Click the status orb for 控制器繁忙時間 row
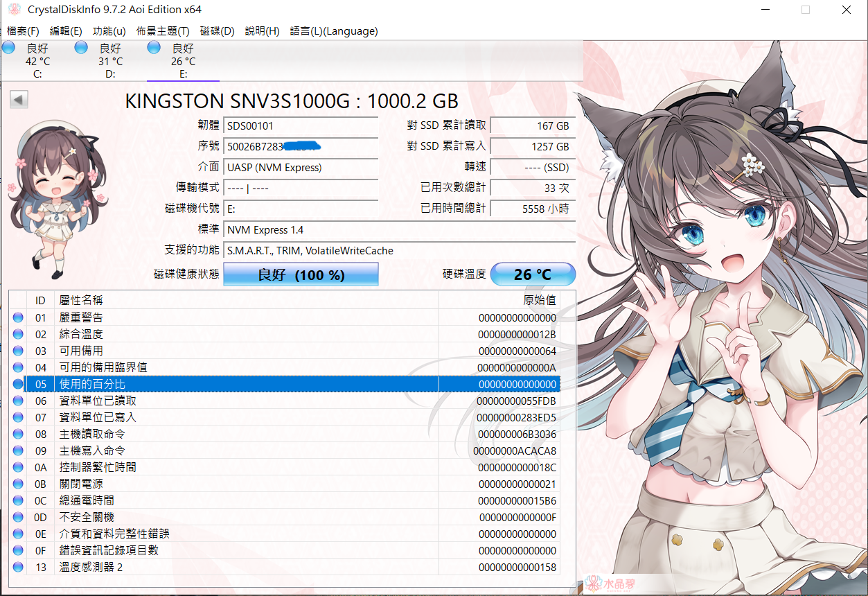The width and height of the screenshot is (868, 596). pyautogui.click(x=18, y=467)
